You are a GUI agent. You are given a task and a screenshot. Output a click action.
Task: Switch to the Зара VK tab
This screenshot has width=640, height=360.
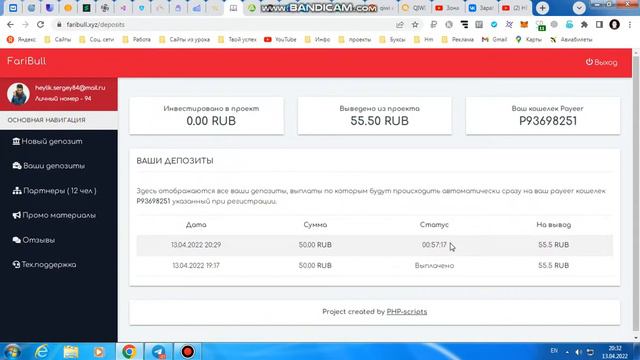481,8
